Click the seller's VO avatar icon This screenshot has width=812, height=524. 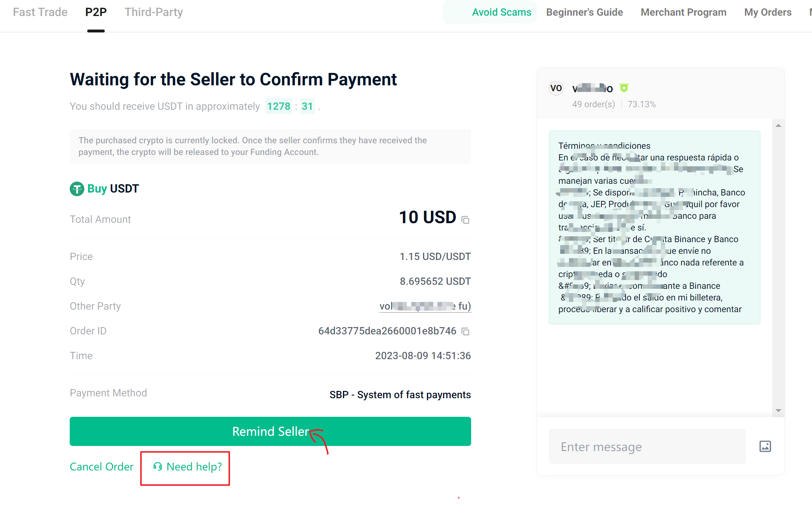coord(556,88)
